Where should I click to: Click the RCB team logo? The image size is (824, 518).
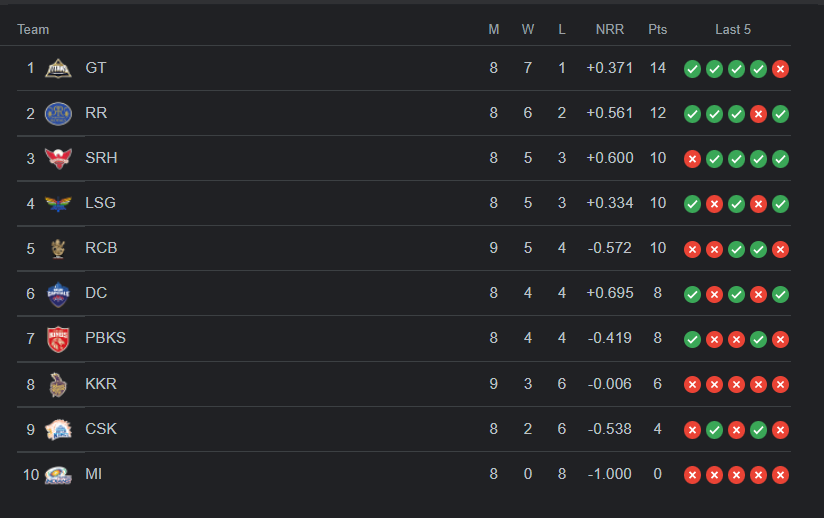(58, 248)
